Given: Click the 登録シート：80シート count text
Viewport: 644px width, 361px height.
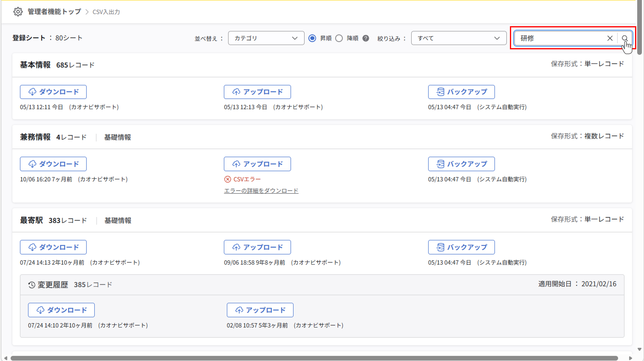Looking at the screenshot, I should coord(48,38).
